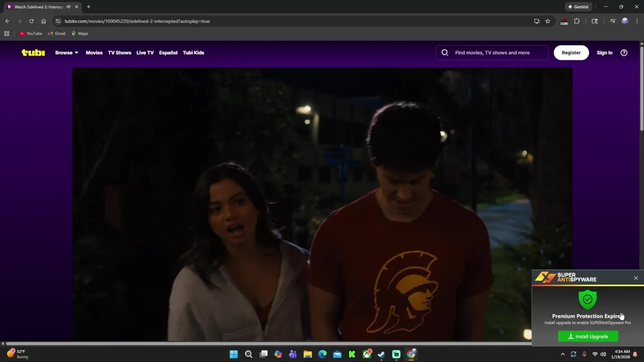Screen dimensions: 644x362
Task: Mute tab using the audio speaker icon
Action: [68, 7]
